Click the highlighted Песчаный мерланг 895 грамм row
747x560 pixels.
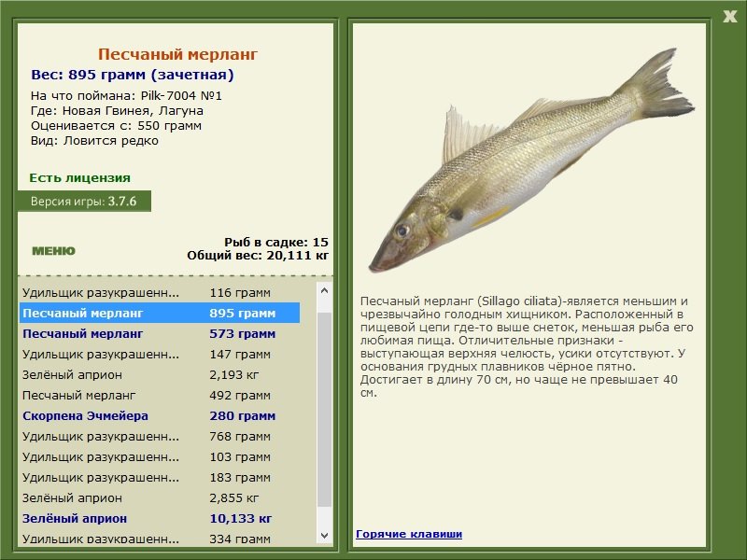coord(160,313)
